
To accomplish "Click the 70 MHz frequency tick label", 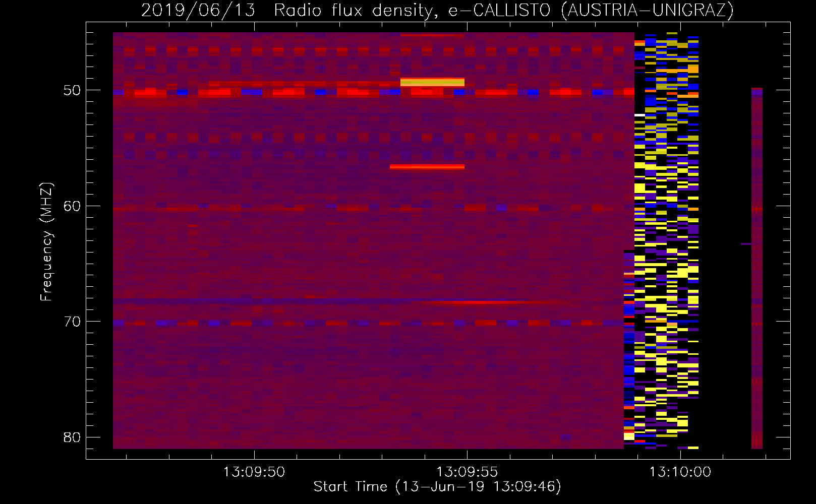I will coord(72,322).
